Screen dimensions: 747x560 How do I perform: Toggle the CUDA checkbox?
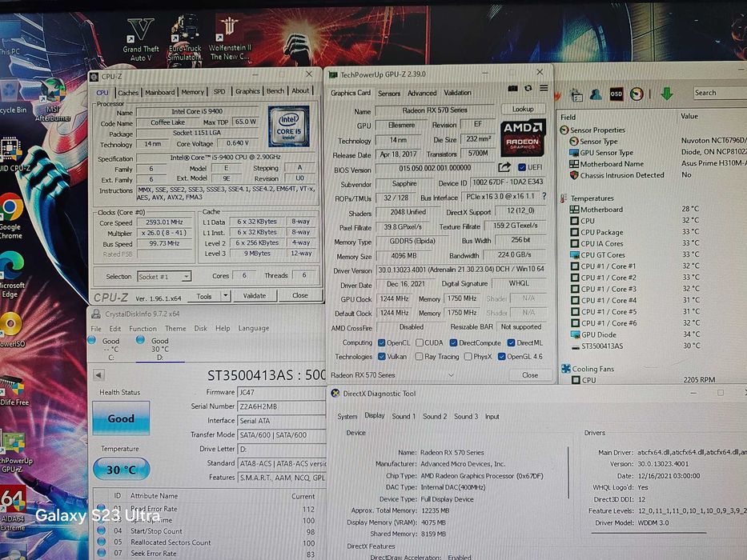[420, 342]
